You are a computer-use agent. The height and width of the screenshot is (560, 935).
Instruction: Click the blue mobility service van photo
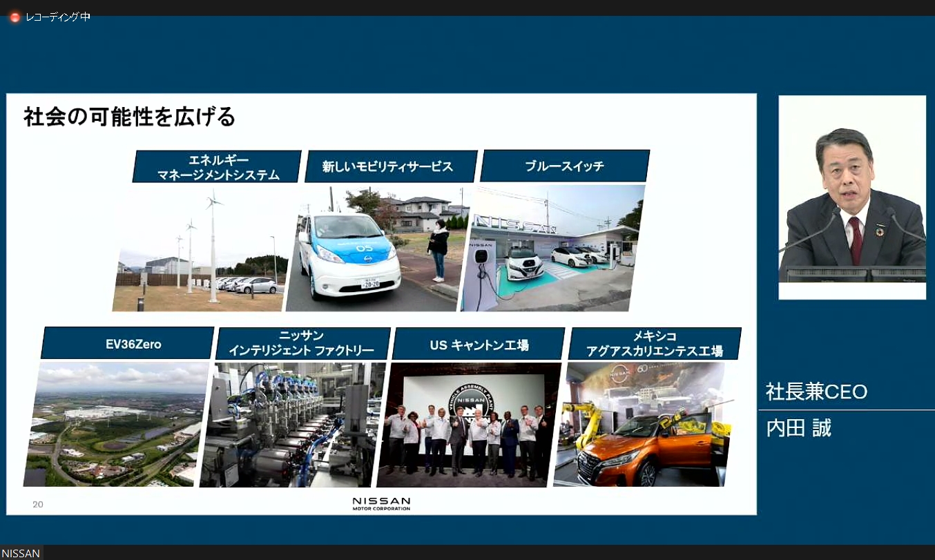[373, 249]
